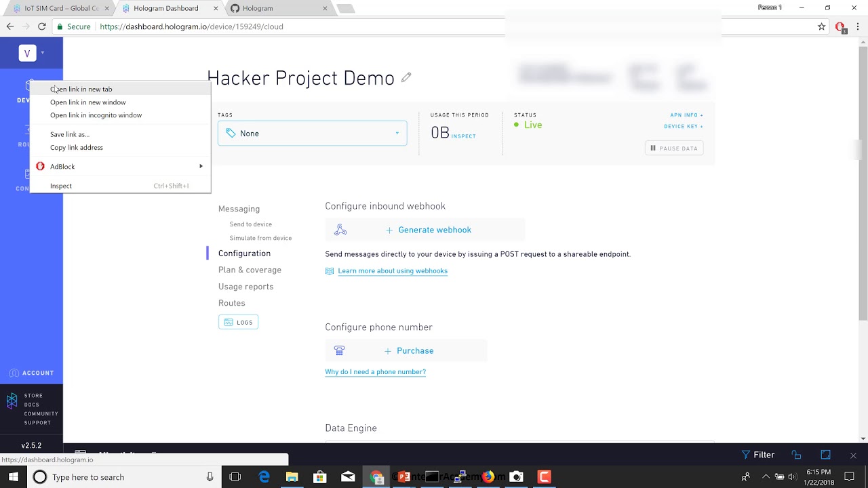Open SUPPORT link in sidebar footer

click(x=37, y=423)
